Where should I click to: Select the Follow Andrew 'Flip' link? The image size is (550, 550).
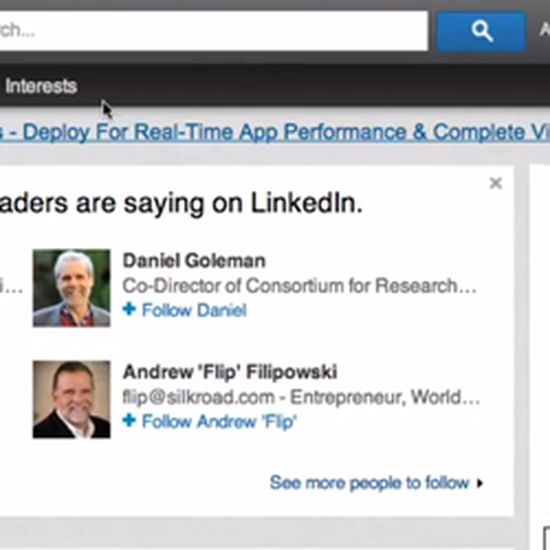[220, 422]
